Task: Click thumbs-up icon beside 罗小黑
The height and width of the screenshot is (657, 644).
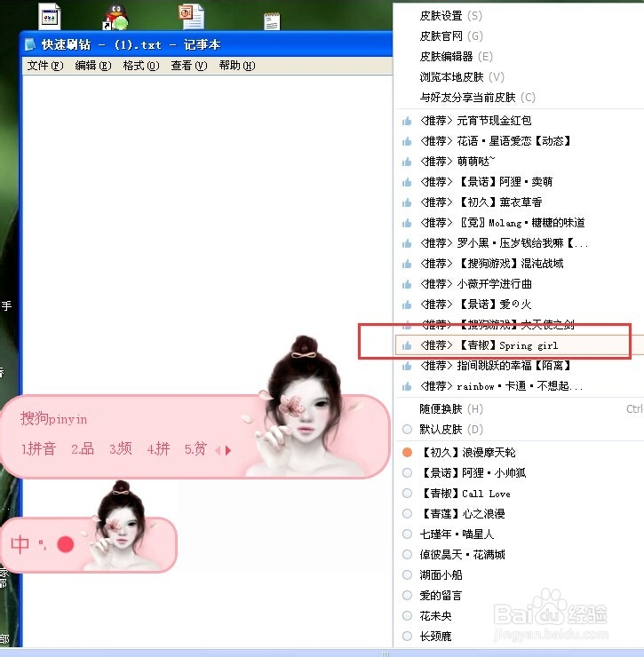Action: coord(407,243)
